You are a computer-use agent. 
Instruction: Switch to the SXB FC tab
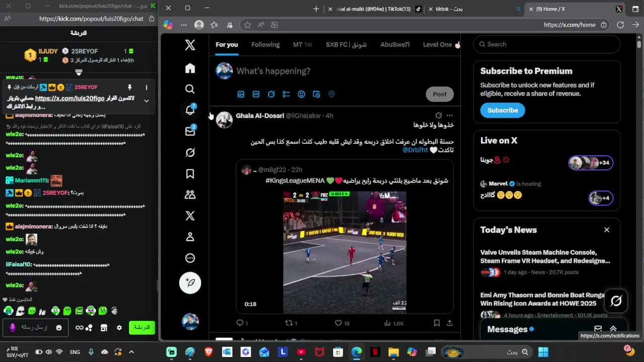(346, 45)
